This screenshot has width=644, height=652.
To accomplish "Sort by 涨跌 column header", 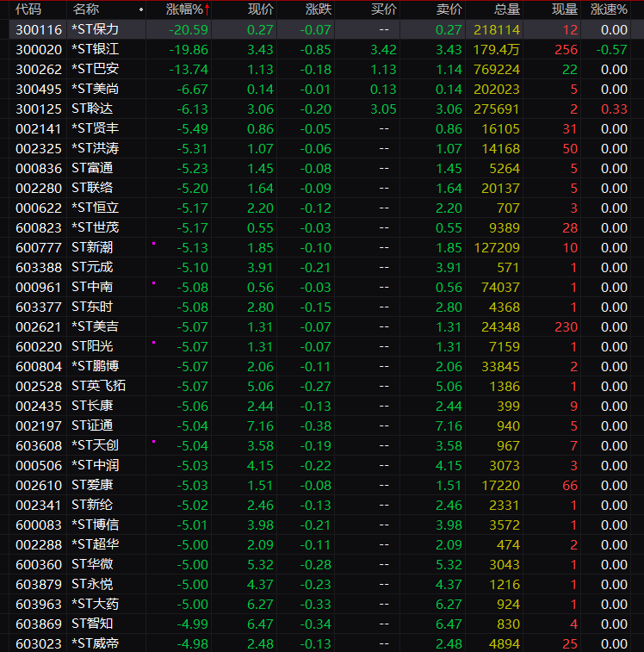I will coord(319,9).
